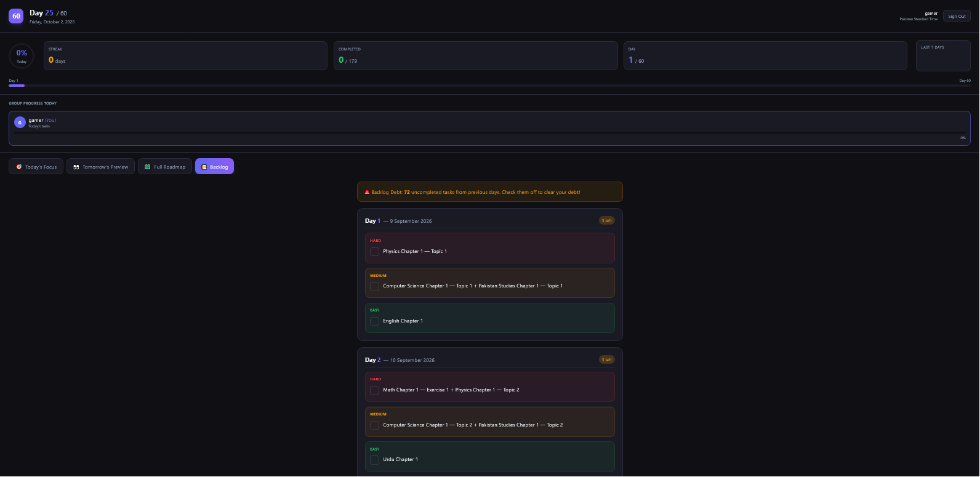Click the gamer avatar circle in group progress
This screenshot has height=477, width=980.
pos(20,122)
